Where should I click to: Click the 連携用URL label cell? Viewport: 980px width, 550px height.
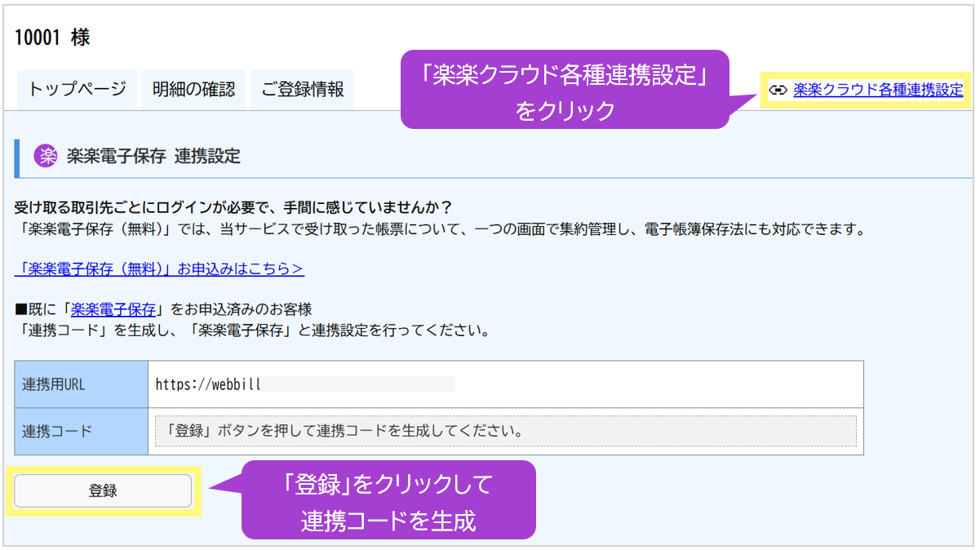click(x=82, y=384)
